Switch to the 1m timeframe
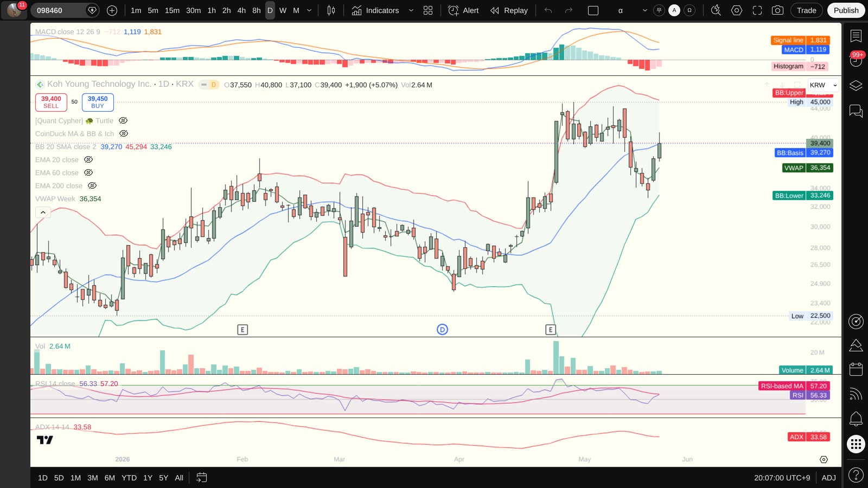Image resolution: width=868 pixels, height=488 pixels. [x=136, y=10]
